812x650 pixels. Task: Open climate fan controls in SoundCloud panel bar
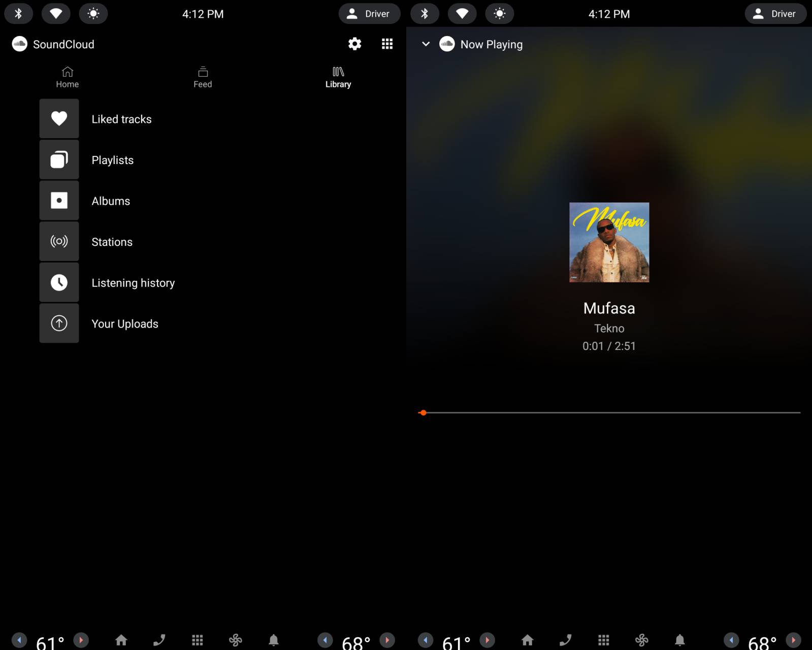coord(236,640)
